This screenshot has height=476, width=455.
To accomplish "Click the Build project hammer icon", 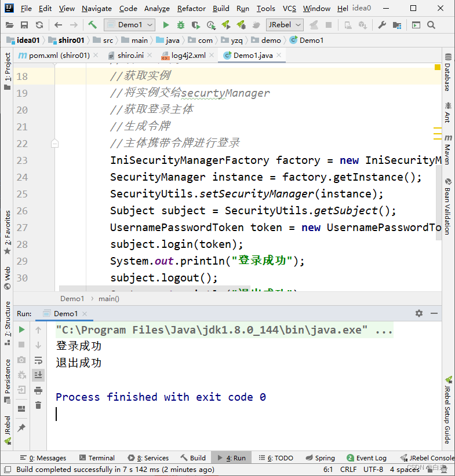I will point(92,24).
